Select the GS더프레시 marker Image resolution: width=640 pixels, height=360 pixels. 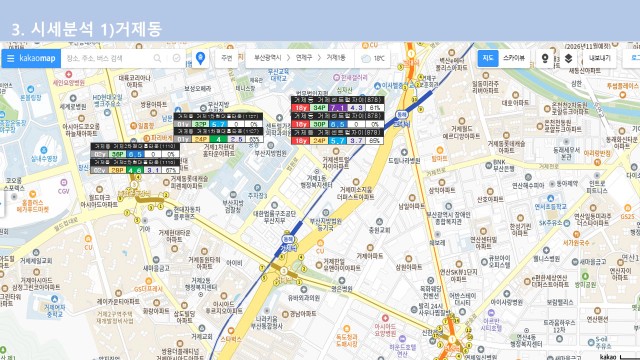click(x=149, y=281)
